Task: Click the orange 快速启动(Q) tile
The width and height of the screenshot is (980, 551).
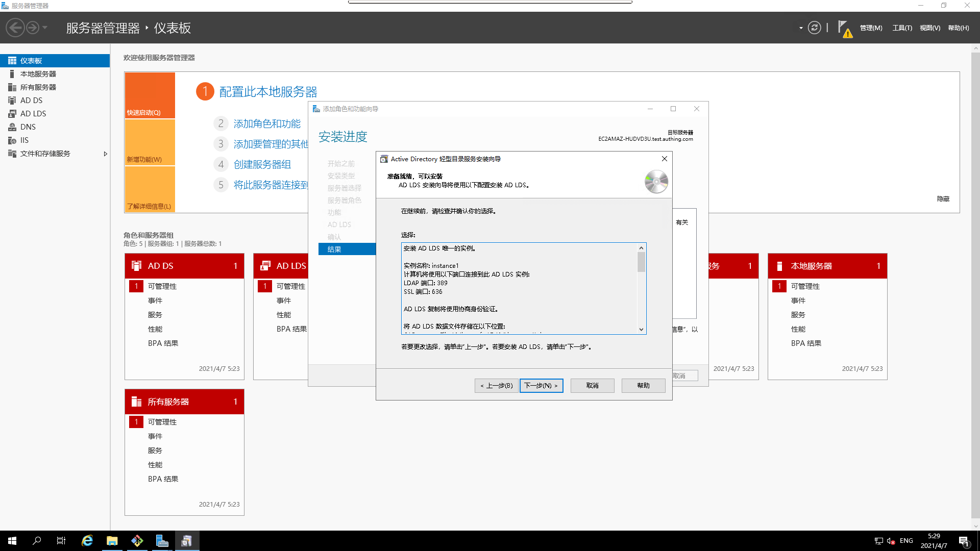Action: click(150, 95)
